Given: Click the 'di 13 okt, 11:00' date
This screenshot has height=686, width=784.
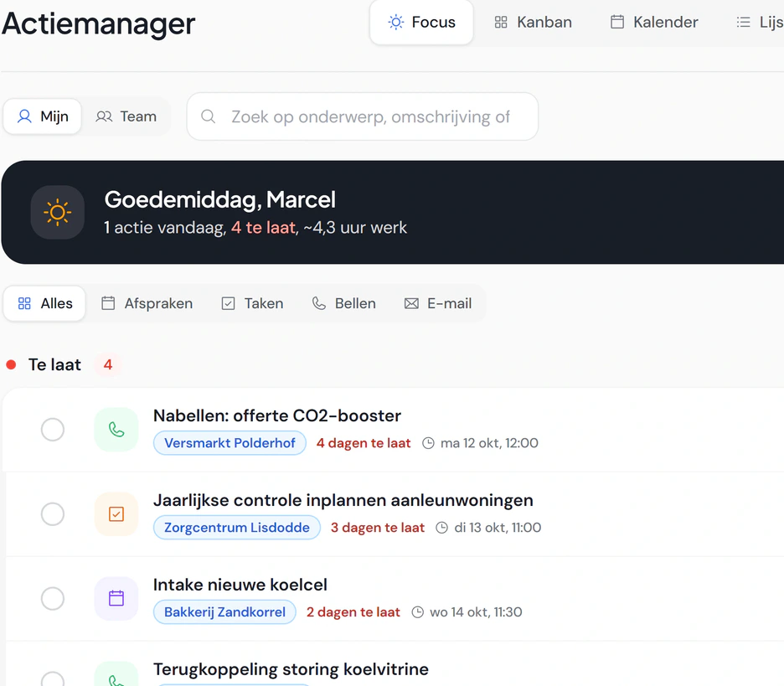Looking at the screenshot, I should (x=498, y=528).
